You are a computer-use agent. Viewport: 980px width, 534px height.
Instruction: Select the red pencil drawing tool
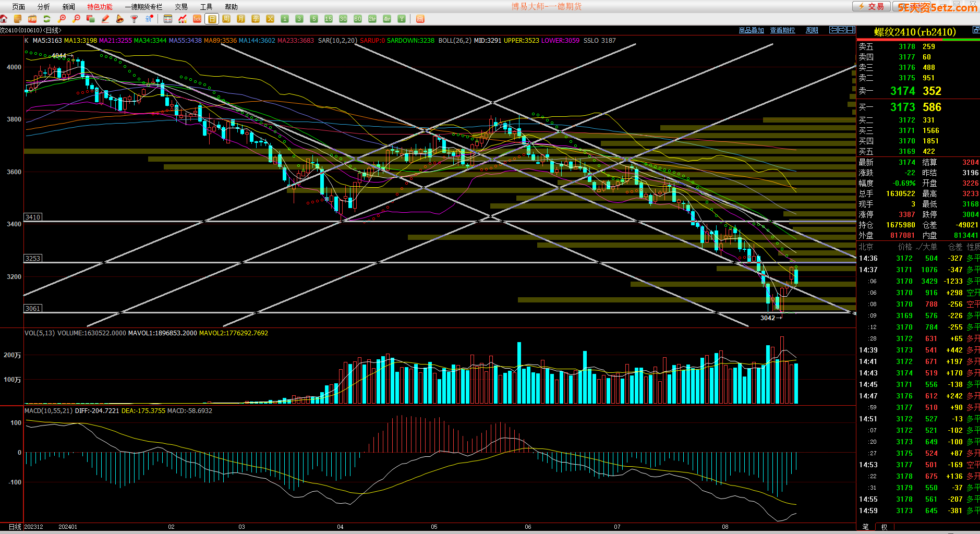[105, 19]
